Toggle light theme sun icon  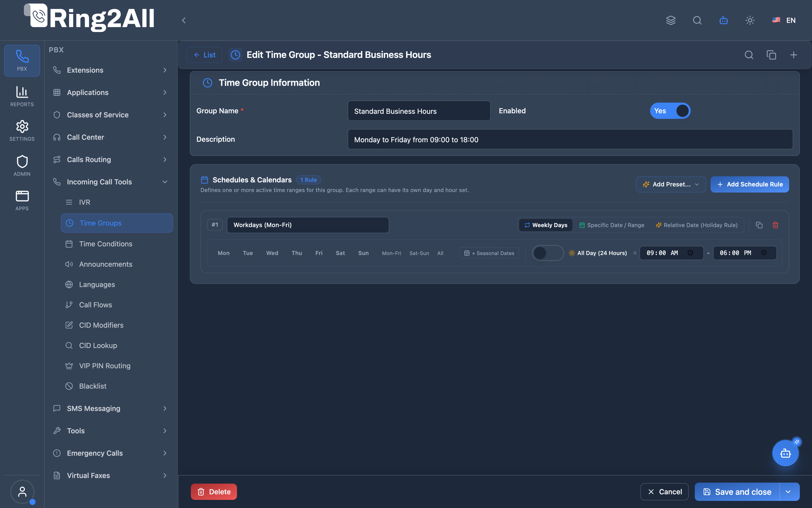[750, 20]
